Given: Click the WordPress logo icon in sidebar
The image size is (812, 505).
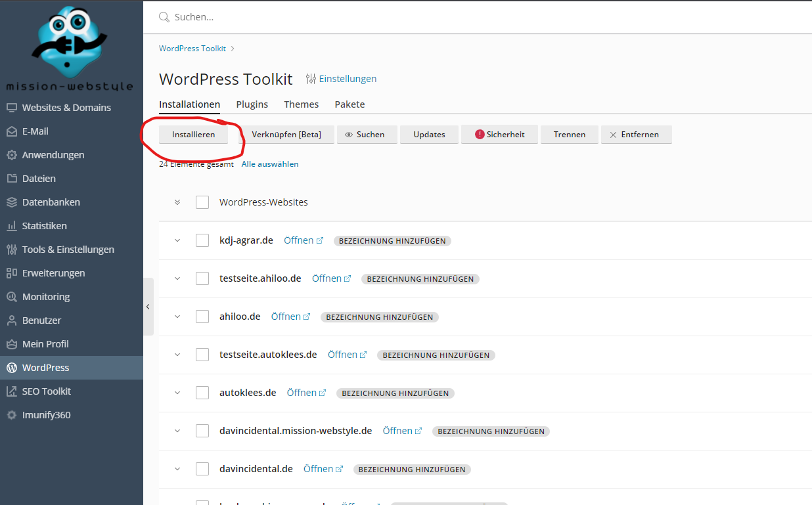Looking at the screenshot, I should 12,368.
